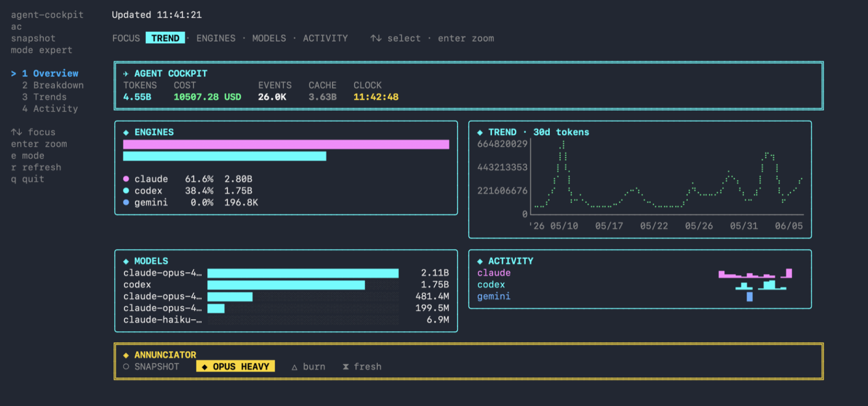
Task: Click the 'q quit' shortcut hint
Action: (x=28, y=179)
